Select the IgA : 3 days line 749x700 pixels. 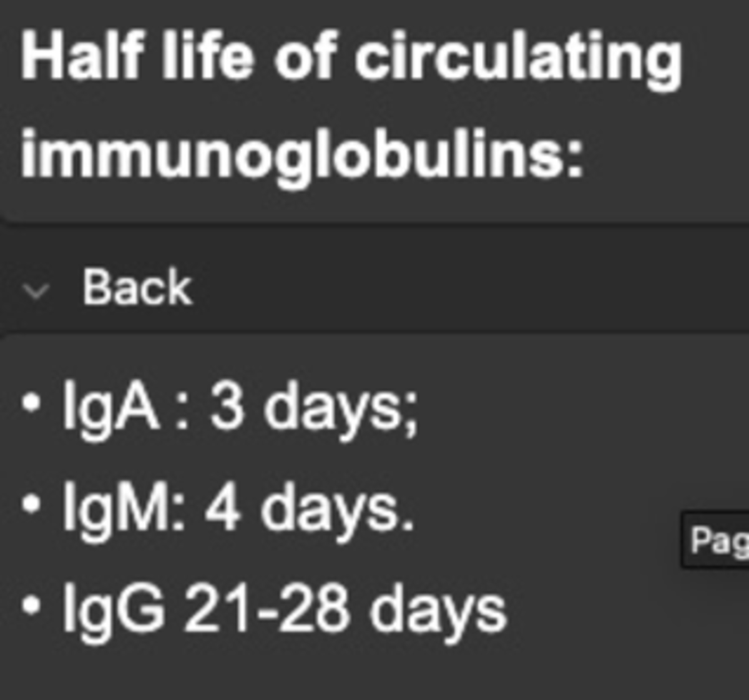[237, 406]
